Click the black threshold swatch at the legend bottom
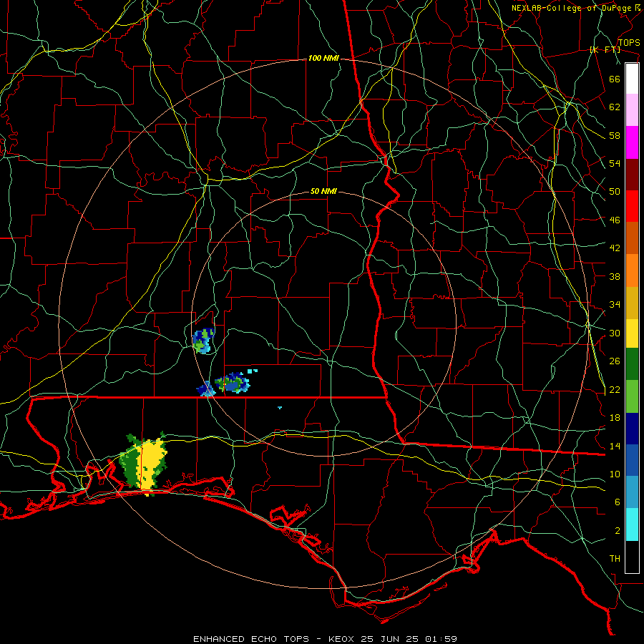 (632, 557)
